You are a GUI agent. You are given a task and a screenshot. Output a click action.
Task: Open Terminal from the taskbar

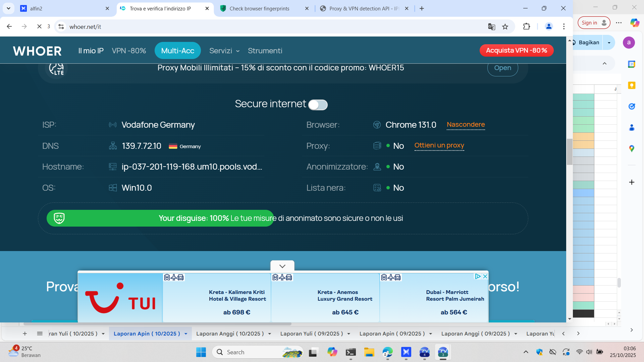(351, 352)
